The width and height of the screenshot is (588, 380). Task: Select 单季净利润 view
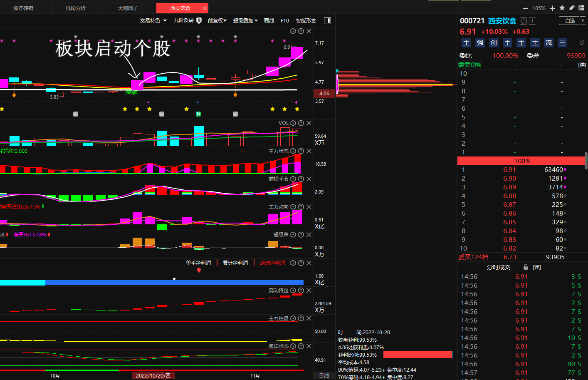pyautogui.click(x=198, y=263)
